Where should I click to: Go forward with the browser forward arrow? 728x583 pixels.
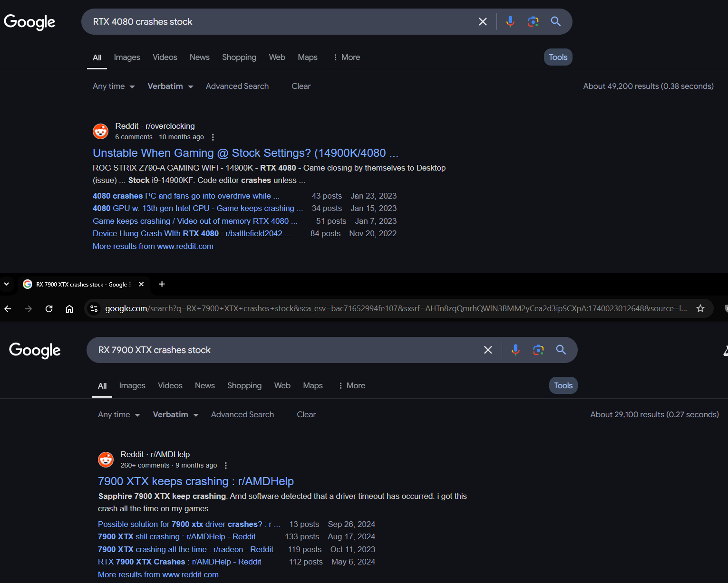coord(29,309)
